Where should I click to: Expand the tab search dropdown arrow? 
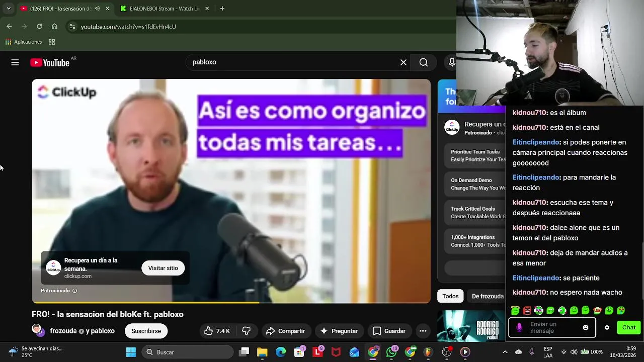point(8,9)
